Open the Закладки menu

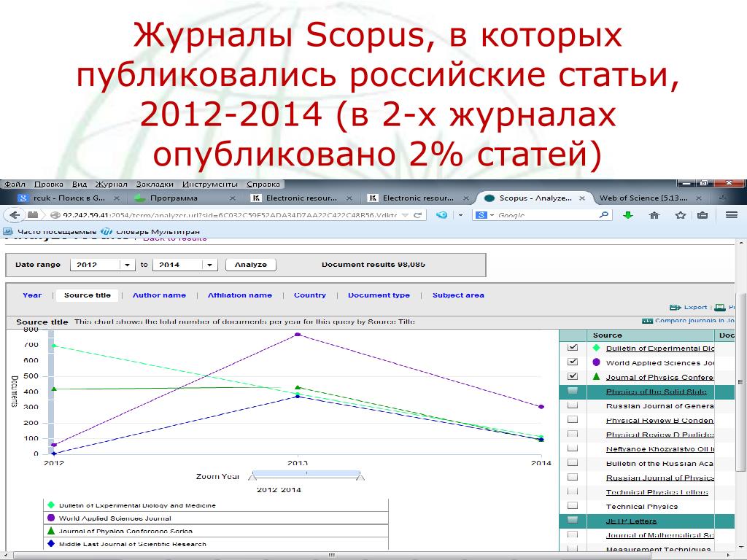click(155, 184)
